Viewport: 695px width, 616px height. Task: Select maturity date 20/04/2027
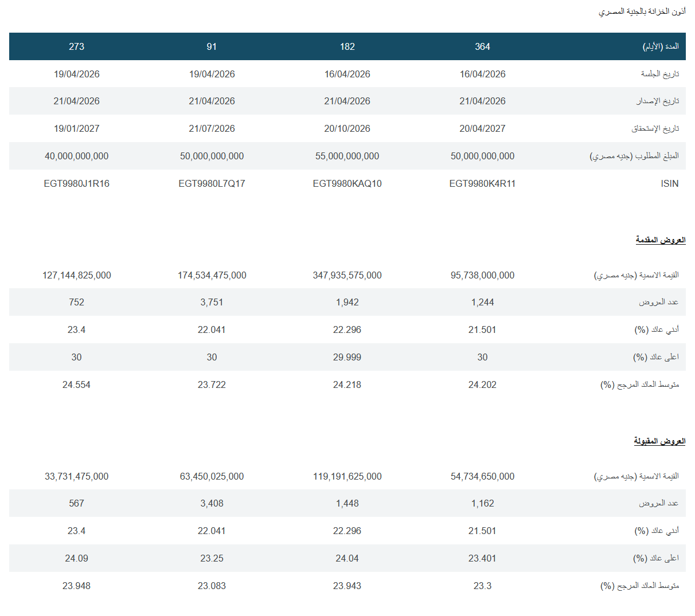(x=482, y=128)
